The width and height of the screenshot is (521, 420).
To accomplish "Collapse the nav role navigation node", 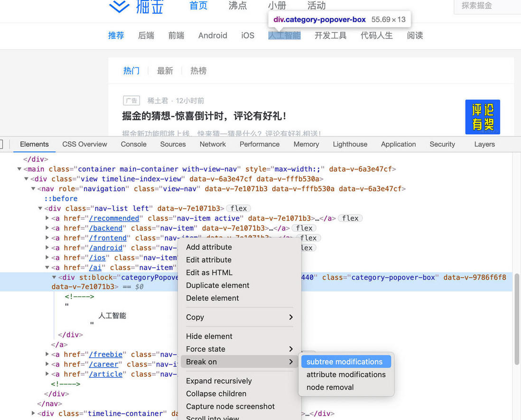I will (33, 189).
